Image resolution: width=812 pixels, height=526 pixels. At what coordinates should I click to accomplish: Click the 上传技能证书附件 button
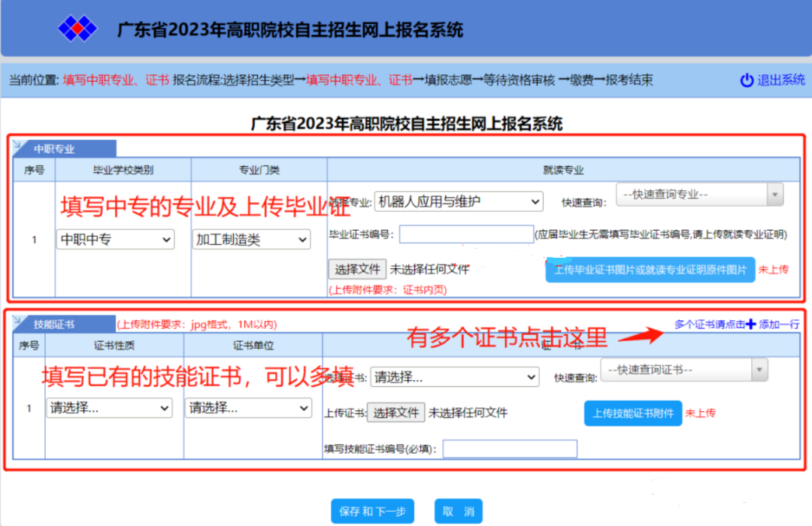point(632,413)
